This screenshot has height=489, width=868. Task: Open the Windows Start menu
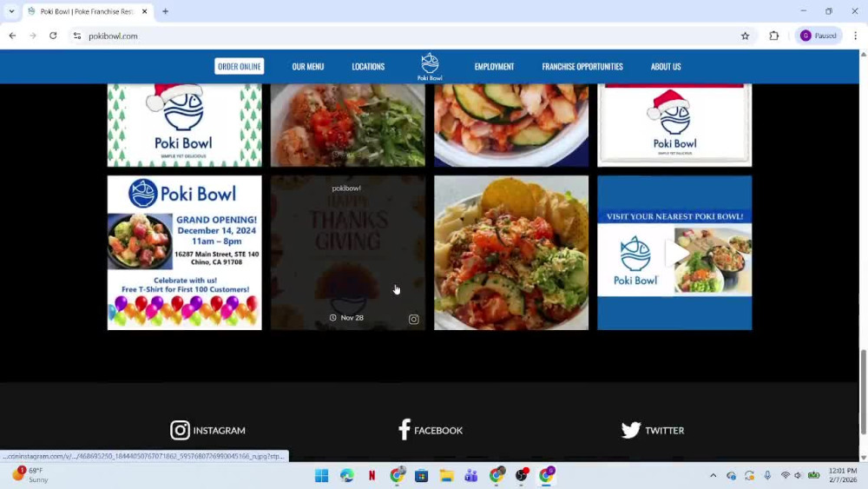coord(322,475)
